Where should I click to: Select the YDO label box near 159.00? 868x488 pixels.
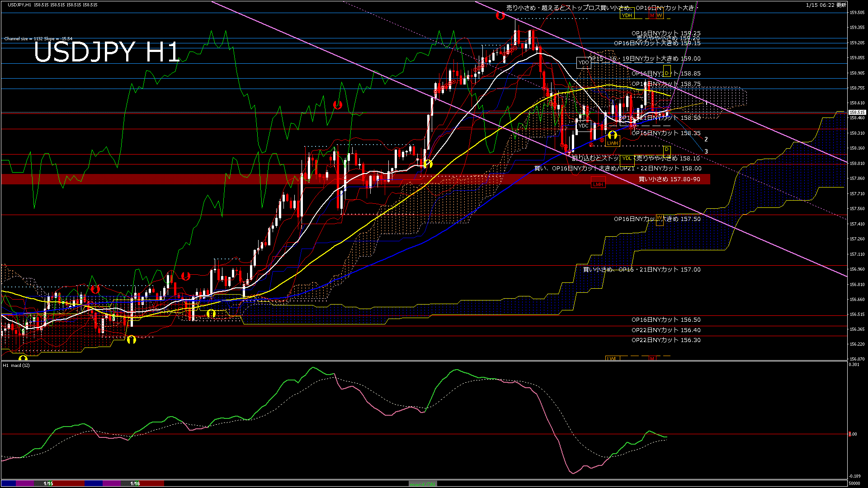tap(584, 62)
